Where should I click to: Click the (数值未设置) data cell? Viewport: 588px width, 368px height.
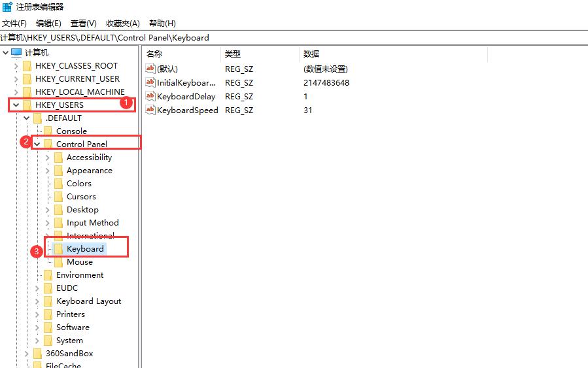326,69
